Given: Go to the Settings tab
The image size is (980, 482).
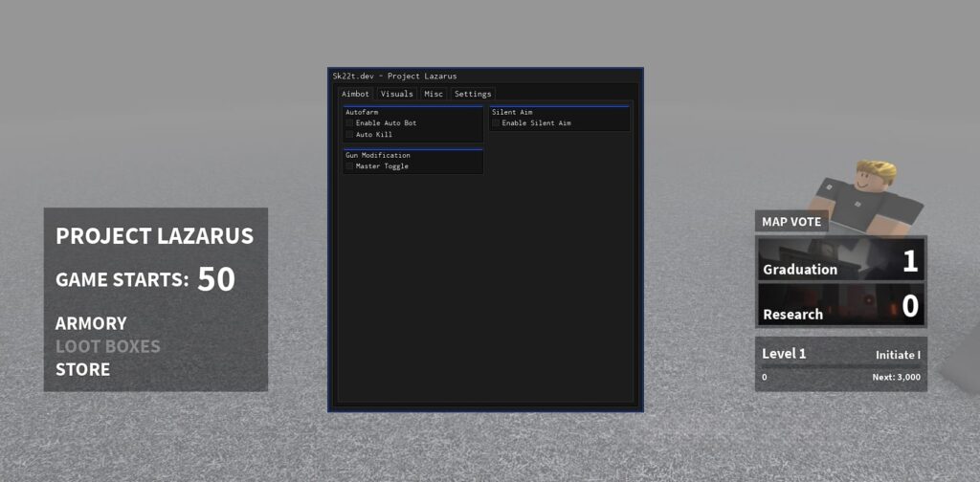Looking at the screenshot, I should pyautogui.click(x=473, y=94).
